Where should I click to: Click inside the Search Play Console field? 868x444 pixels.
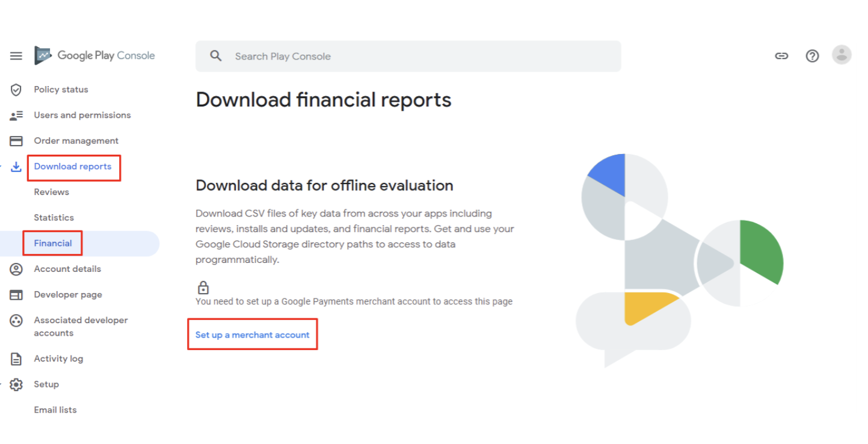(361, 55)
